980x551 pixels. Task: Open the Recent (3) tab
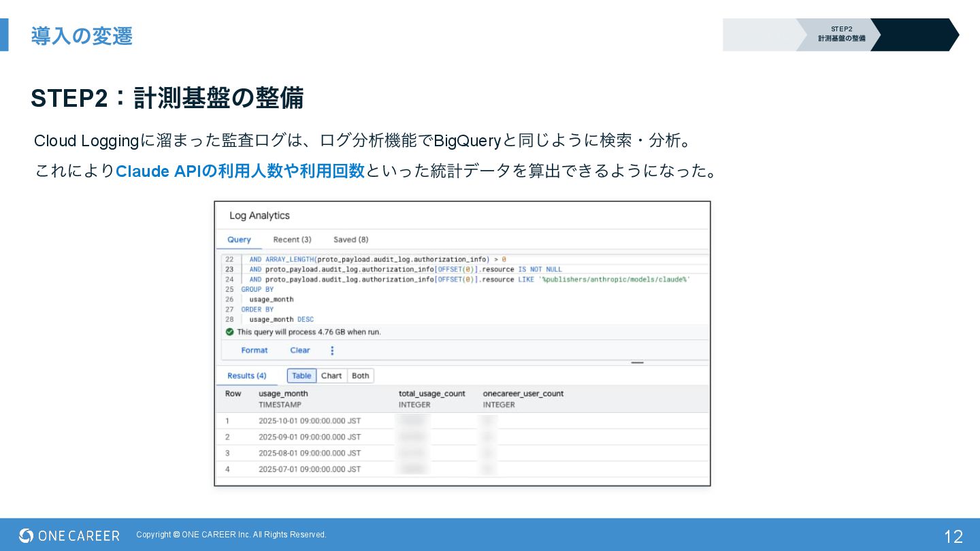tap(292, 239)
